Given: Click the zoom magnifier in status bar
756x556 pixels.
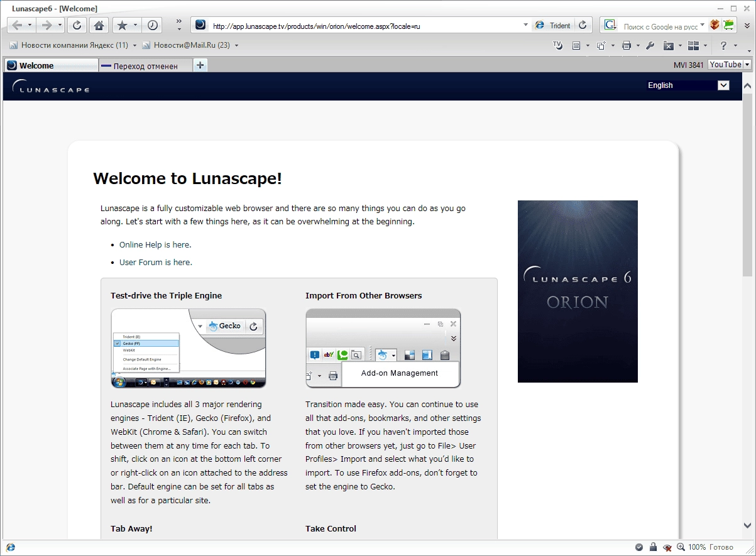Looking at the screenshot, I should (x=681, y=547).
